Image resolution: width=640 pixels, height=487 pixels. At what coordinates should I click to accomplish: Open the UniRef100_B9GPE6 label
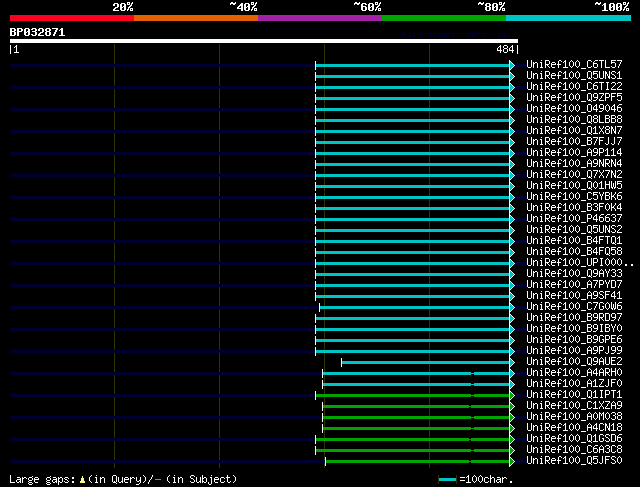(x=574, y=340)
